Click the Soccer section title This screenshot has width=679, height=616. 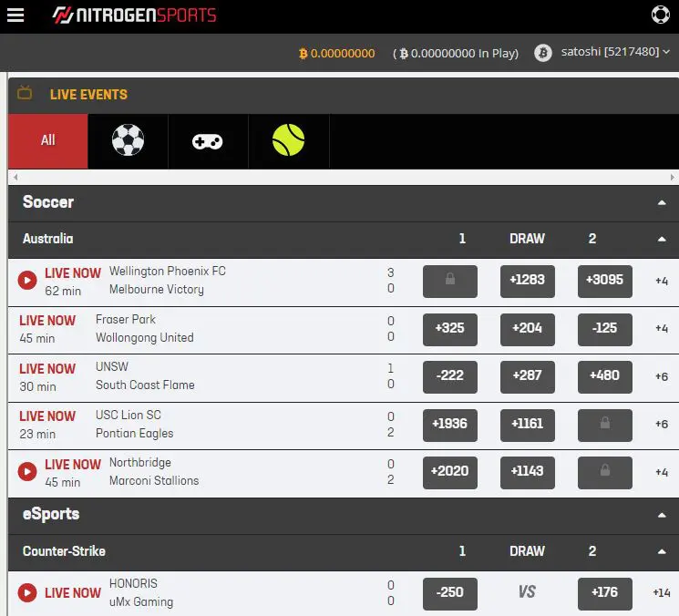48,202
